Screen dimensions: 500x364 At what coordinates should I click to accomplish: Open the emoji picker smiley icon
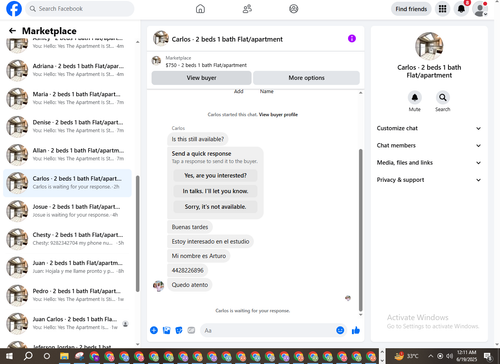coord(340,330)
